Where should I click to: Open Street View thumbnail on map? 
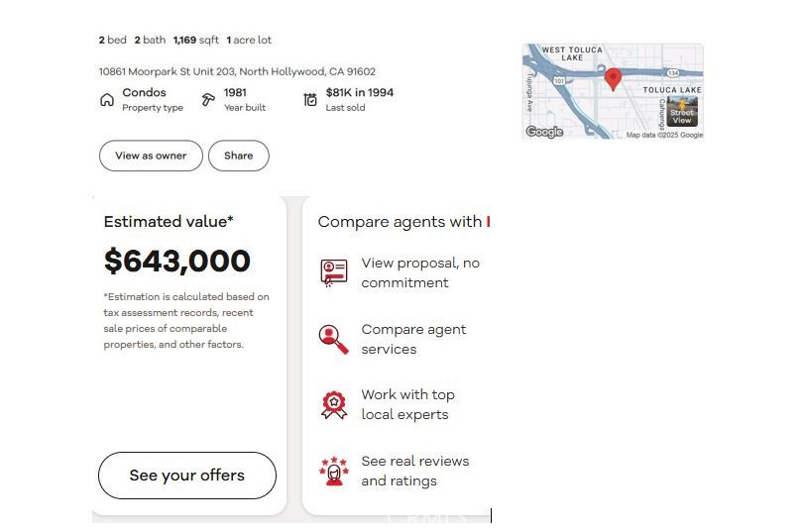coord(682,111)
